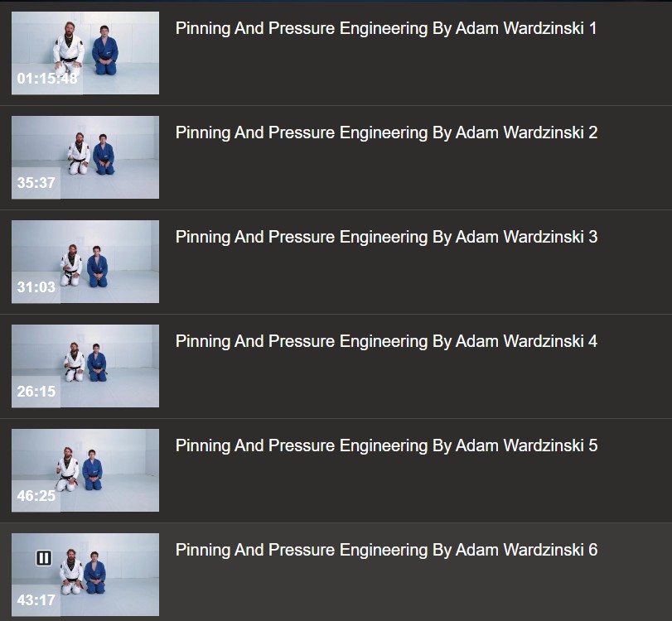Screen dimensions: 672x621
Task: Click the 01:15:48 duration label
Action: [x=47, y=79]
